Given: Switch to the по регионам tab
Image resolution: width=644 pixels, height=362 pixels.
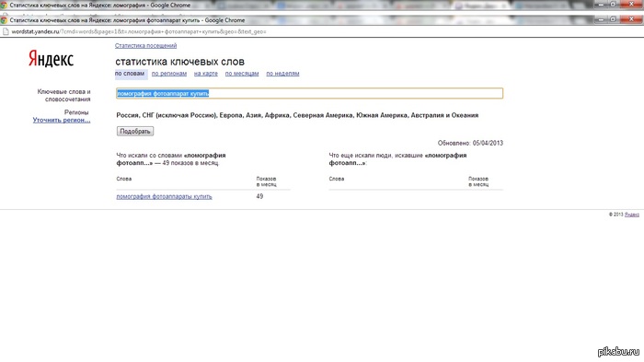Looking at the screenshot, I should tap(169, 74).
